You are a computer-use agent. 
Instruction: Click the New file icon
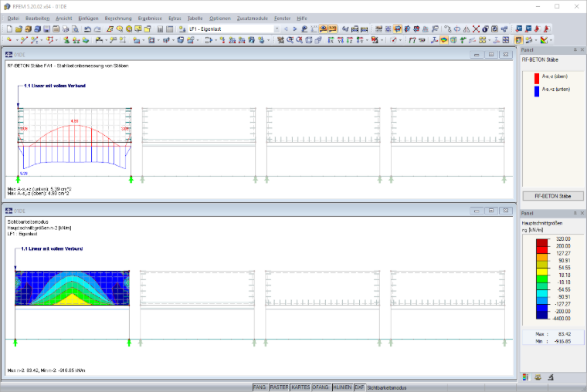(9, 29)
